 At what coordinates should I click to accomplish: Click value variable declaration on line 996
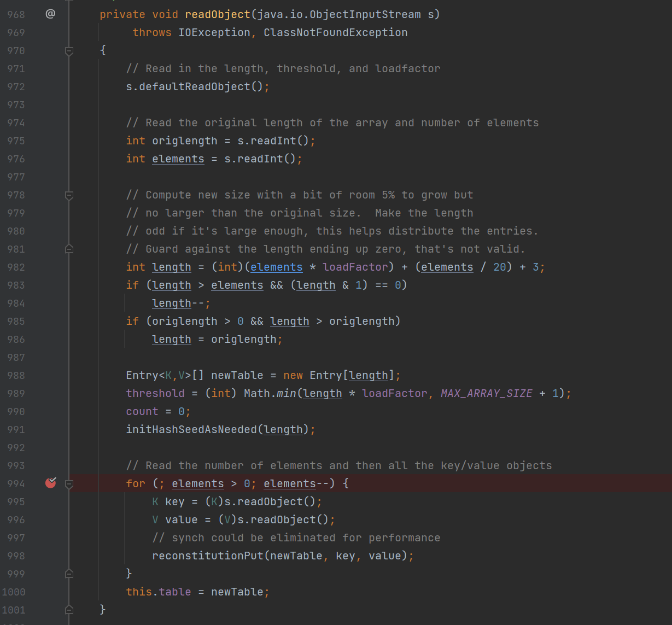pyautogui.click(x=182, y=519)
